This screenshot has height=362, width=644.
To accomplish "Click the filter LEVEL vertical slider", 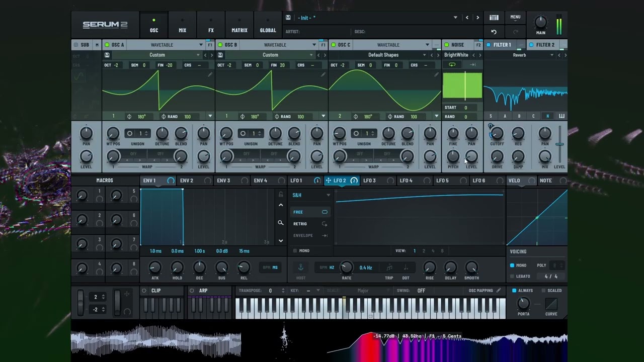I will coord(559,144).
